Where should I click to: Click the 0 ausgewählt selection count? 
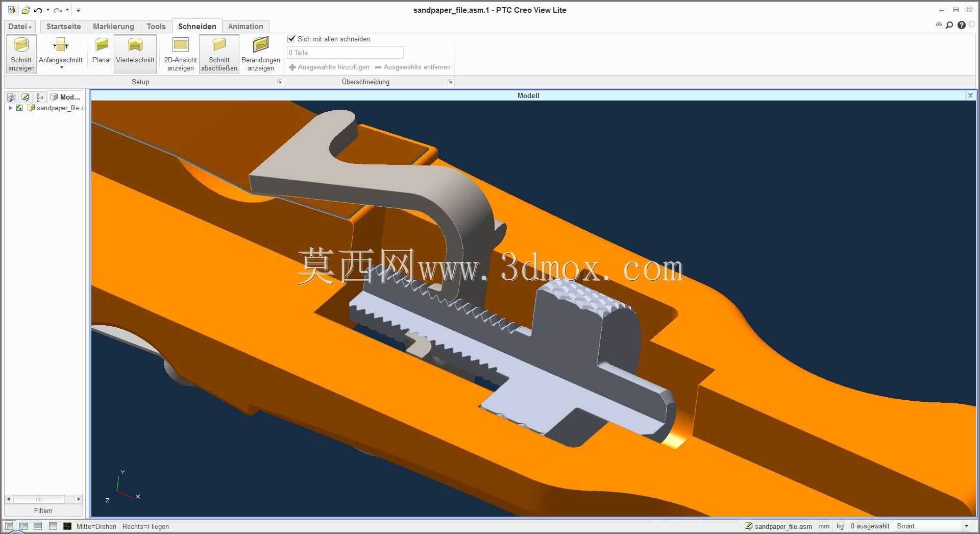[870, 526]
